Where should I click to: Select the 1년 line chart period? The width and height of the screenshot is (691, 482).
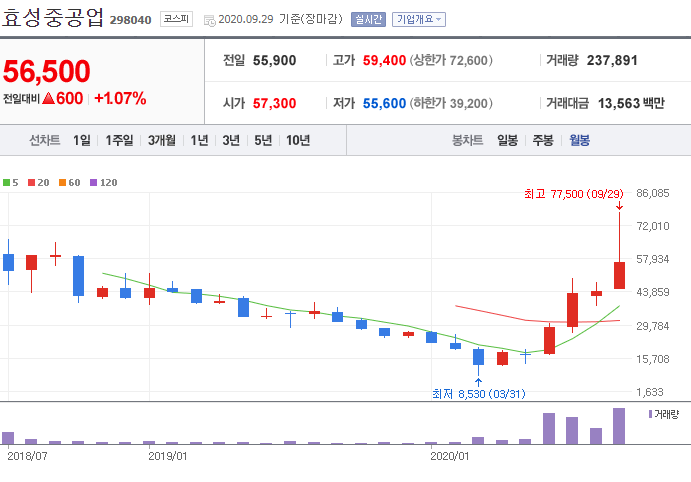199,141
